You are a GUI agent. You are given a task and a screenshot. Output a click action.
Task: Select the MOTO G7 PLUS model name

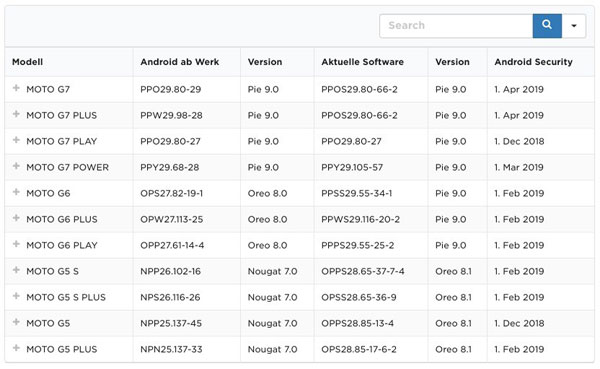pos(62,116)
